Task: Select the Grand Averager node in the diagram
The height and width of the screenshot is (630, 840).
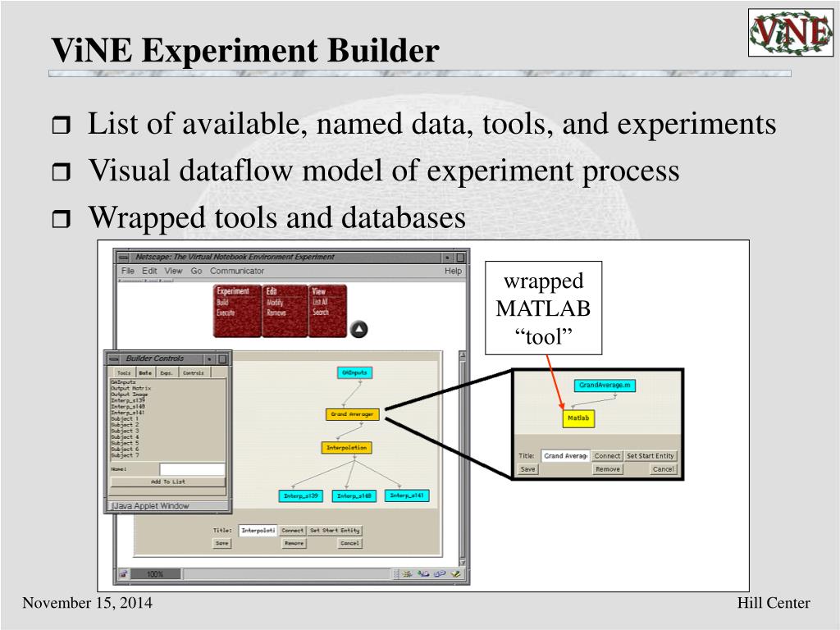Action: 352,414
